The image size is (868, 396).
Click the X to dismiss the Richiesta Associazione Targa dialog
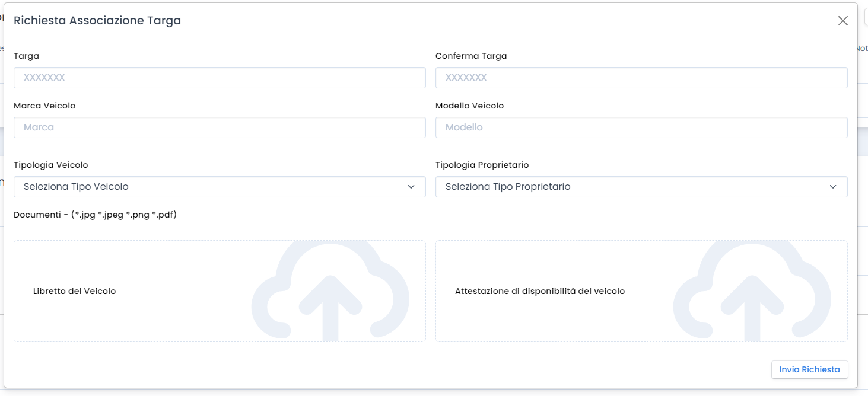tap(842, 20)
